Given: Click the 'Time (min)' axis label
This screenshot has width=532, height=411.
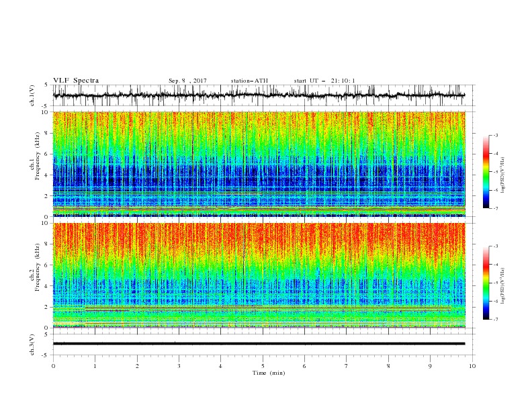Looking at the screenshot, I should (269, 373).
